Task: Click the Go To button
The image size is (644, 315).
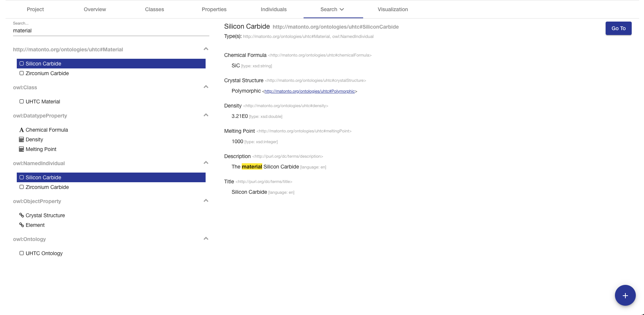Action: point(618,28)
